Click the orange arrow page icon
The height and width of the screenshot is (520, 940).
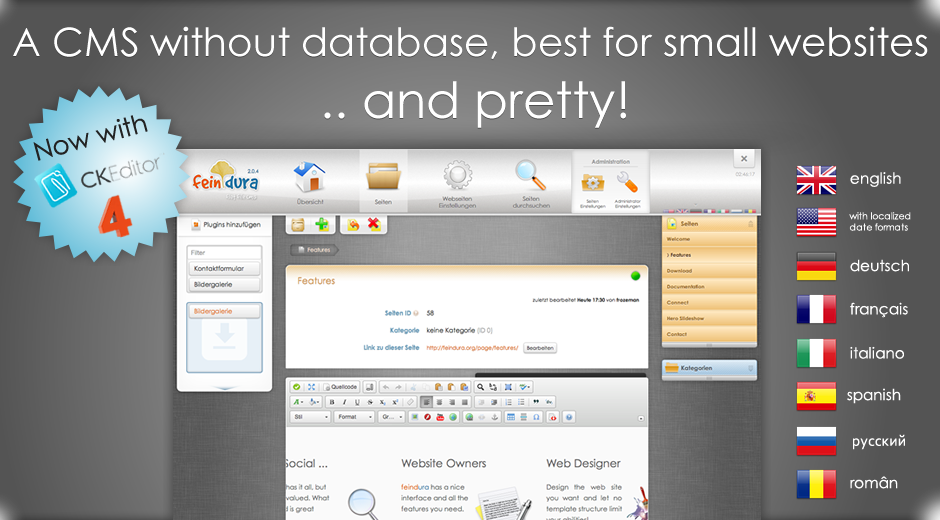click(x=353, y=225)
